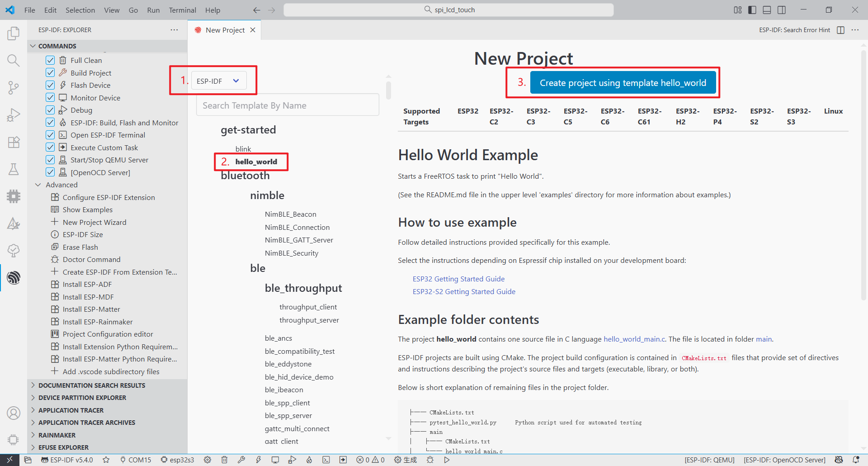Open ESP-IDF terminal from status bar
This screenshot has height=466, width=868.
[326, 460]
